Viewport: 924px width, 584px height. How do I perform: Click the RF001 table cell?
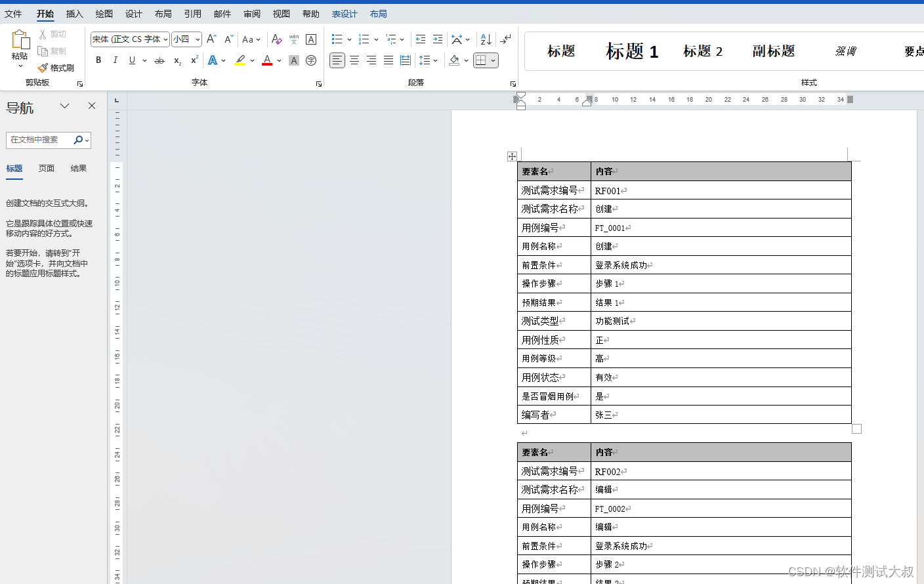[721, 190]
